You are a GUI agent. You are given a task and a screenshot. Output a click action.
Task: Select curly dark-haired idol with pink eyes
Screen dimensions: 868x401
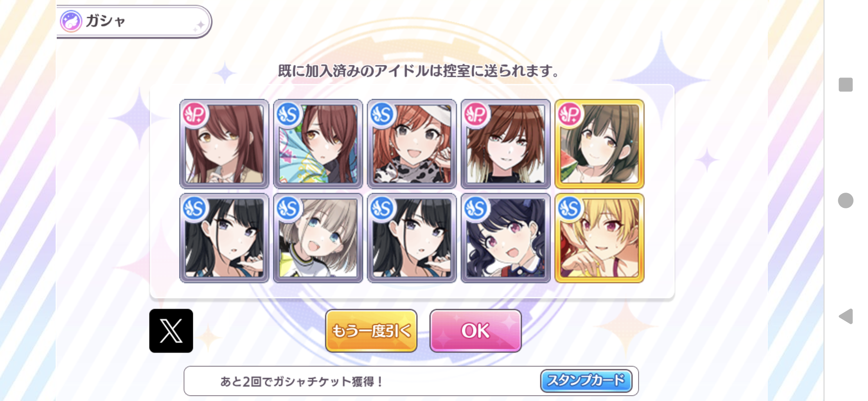point(505,238)
